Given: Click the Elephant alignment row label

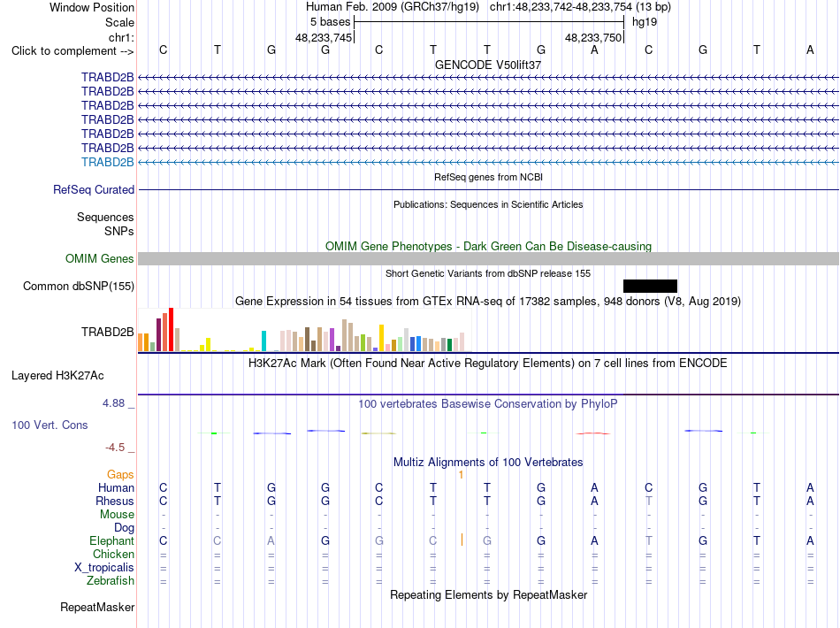Looking at the screenshot, I should pyautogui.click(x=111, y=541).
